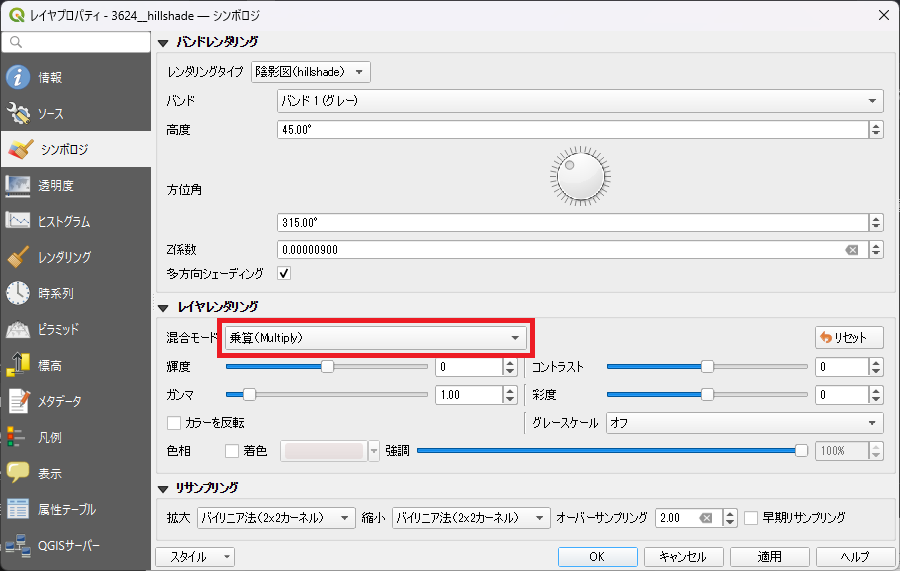
Task: Switch to the 凡例 (Legend) tab
Action: tap(50, 437)
